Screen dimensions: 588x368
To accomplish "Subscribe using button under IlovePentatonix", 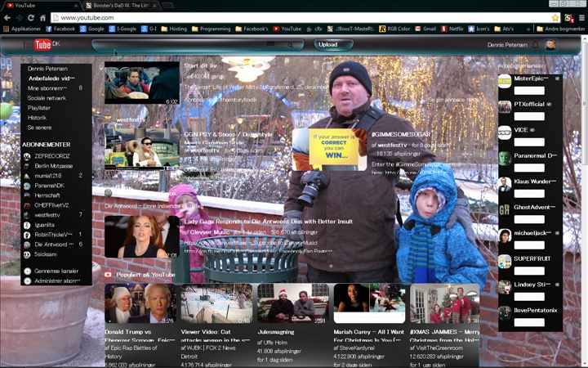I will click(529, 322).
